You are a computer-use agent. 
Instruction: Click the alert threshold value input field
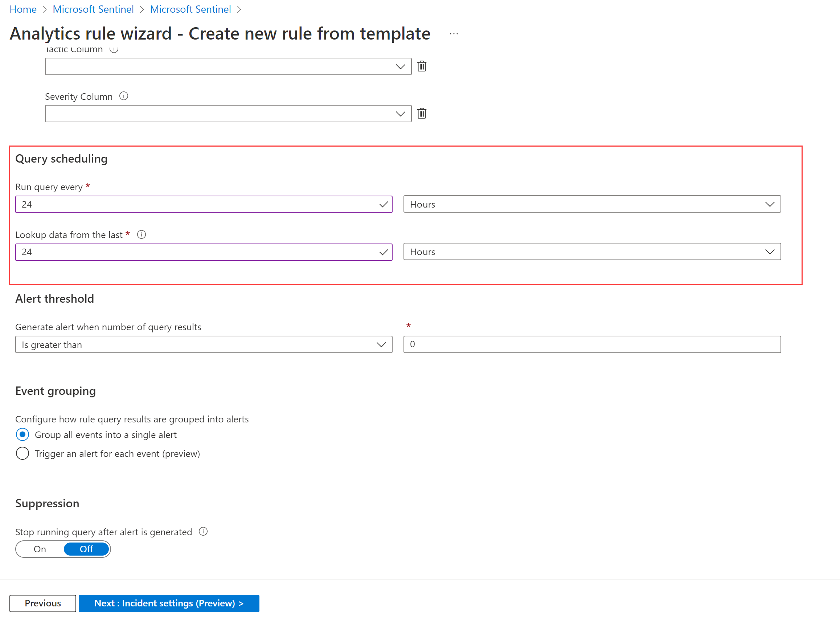[x=591, y=344]
